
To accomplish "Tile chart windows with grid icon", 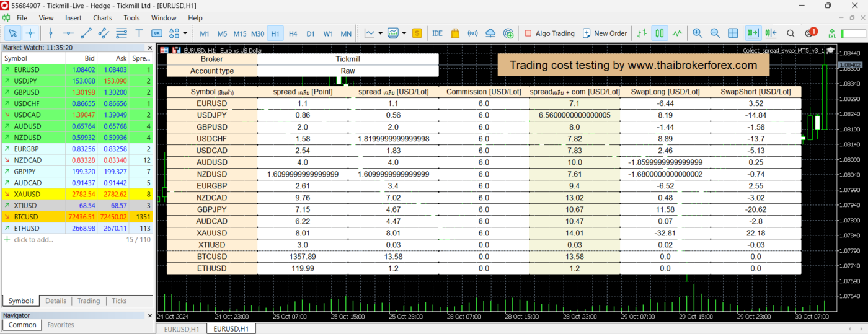I will (x=733, y=33).
